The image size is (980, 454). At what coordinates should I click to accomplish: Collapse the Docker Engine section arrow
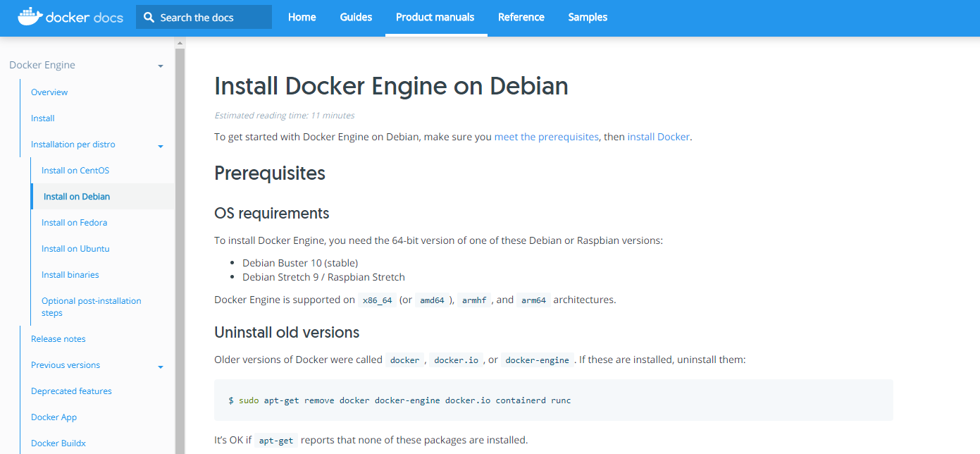click(161, 66)
